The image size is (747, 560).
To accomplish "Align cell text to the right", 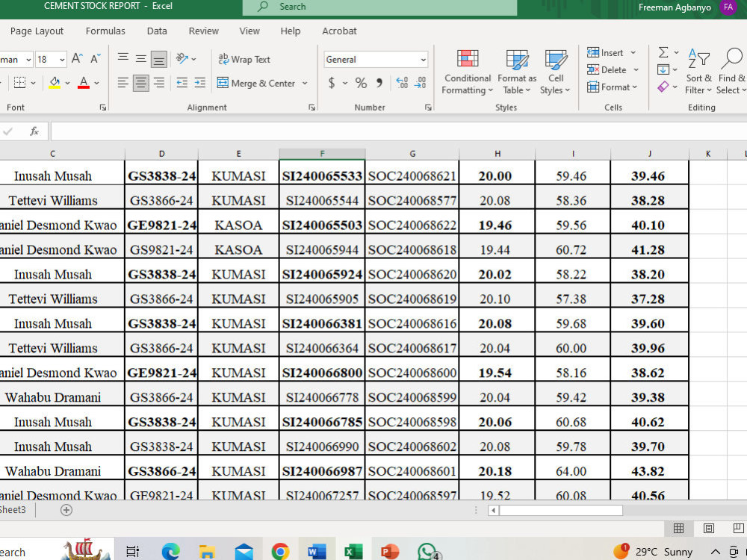I will point(158,83).
